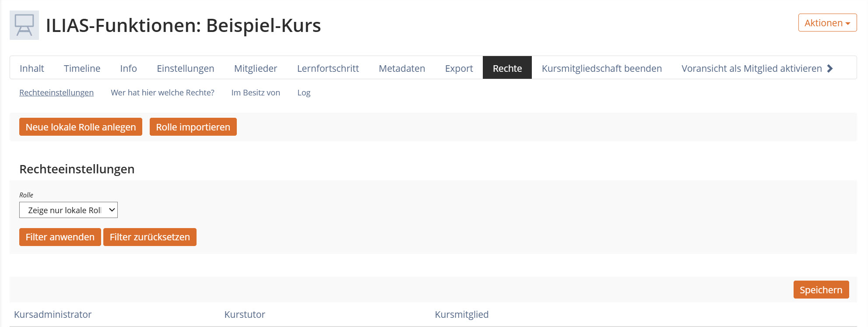Click Neue lokale Rolle anlegen
The width and height of the screenshot is (868, 327).
tap(81, 127)
